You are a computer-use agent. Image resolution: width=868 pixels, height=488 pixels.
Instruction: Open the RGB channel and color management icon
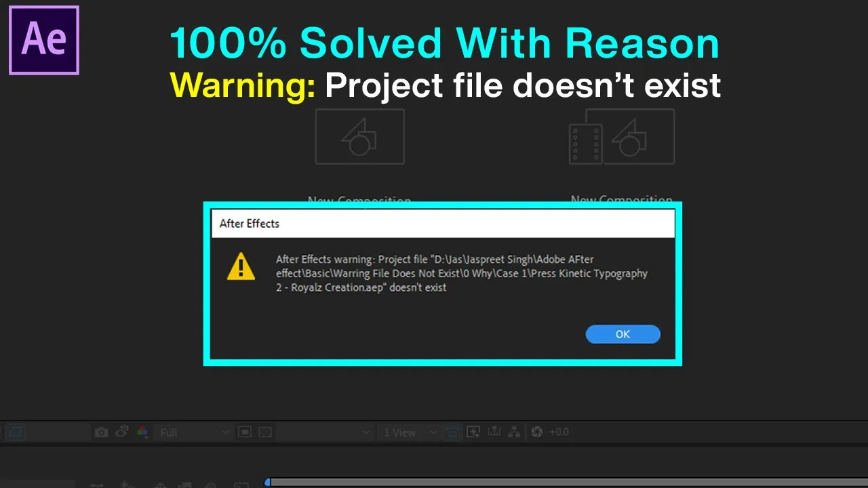click(x=142, y=432)
